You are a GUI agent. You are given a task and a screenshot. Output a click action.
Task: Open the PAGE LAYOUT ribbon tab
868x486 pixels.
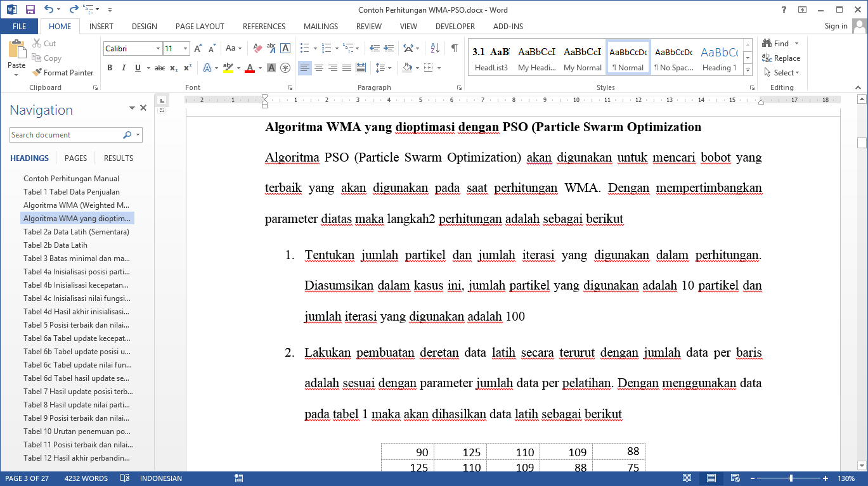coord(200,27)
